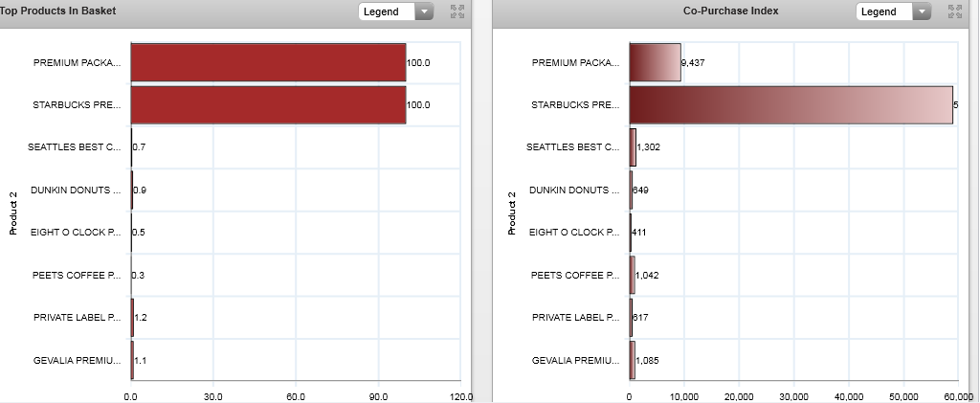Select Premium Packaged 100.0 bar in Top Products
This screenshot has height=403, width=980.
tap(268, 62)
